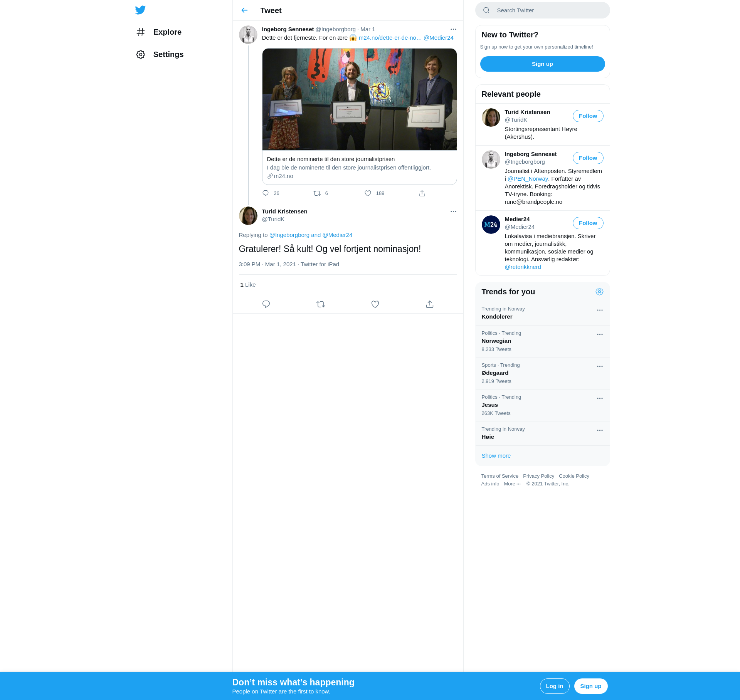
Task: Follow Ingeborg Senneset
Action: [588, 158]
